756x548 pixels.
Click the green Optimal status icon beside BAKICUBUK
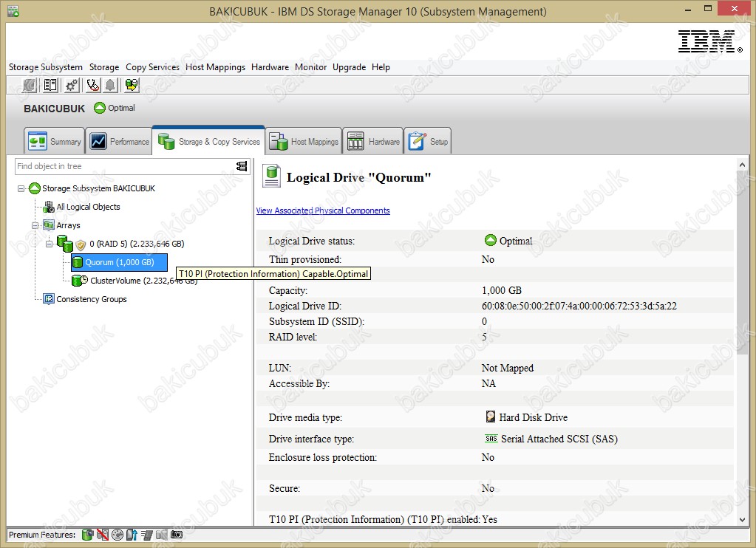coord(100,108)
